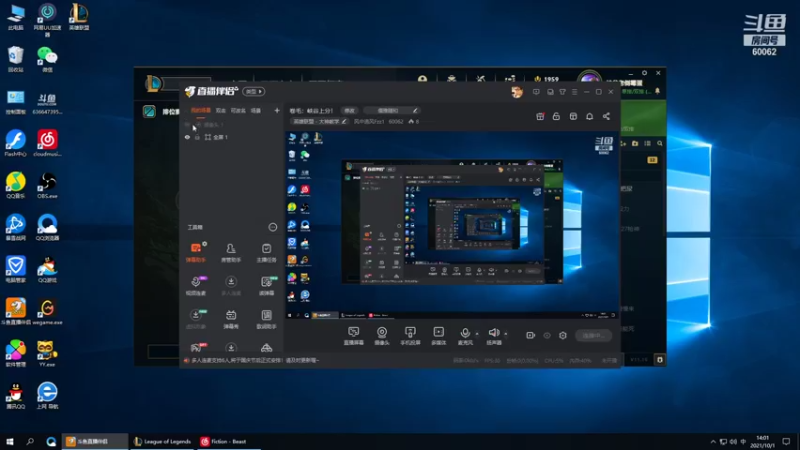
Task: Open the skin shirt icon in title bar
Action: pos(562,92)
